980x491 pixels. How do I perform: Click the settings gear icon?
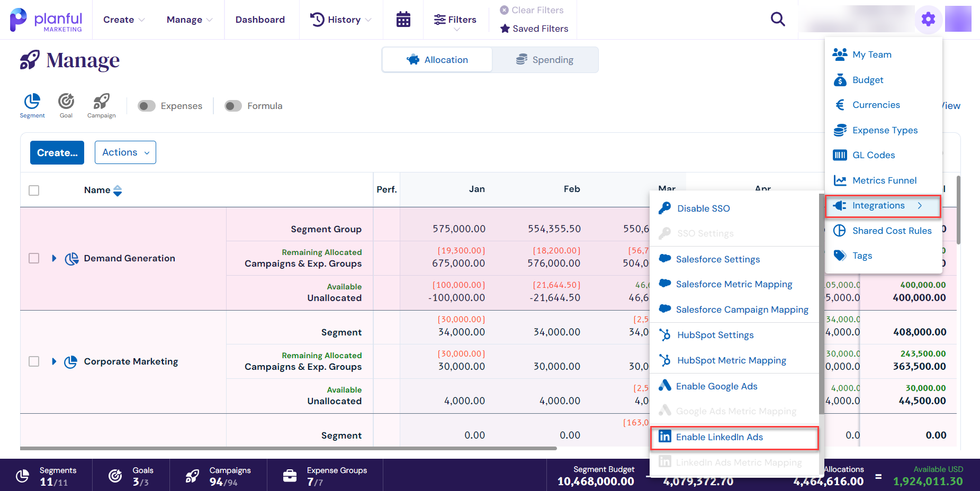tap(928, 20)
